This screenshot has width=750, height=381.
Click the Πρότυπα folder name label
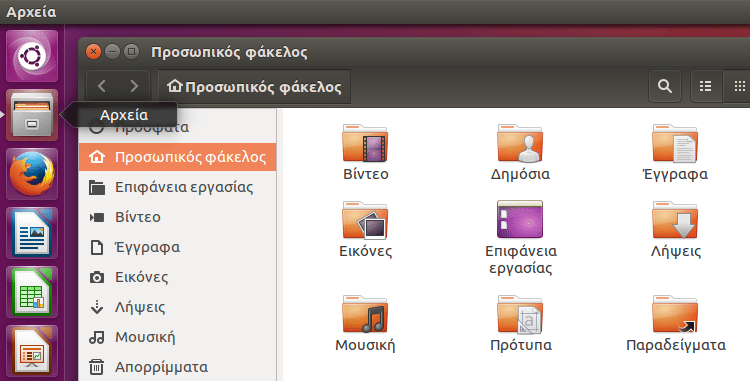[520, 345]
